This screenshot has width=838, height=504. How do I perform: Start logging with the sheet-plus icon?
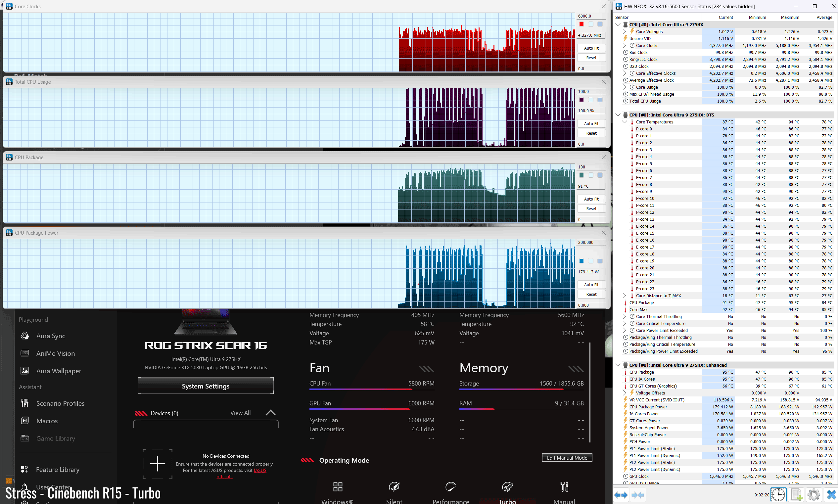(x=797, y=494)
